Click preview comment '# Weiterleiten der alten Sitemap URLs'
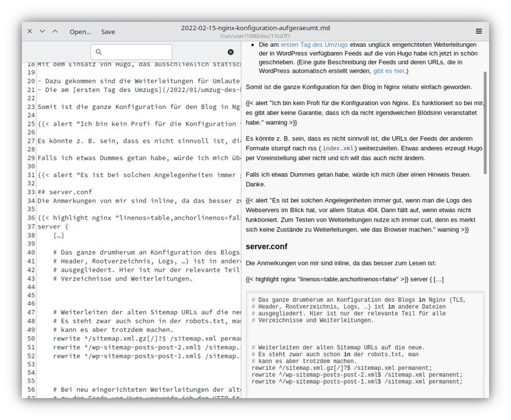The width and height of the screenshot is (511, 420). [338, 347]
